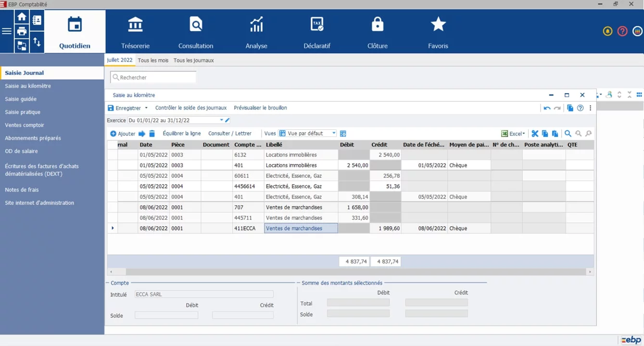Switch to the Trésorerie ribbon tab
The width and height of the screenshot is (644, 346).
[135, 32]
